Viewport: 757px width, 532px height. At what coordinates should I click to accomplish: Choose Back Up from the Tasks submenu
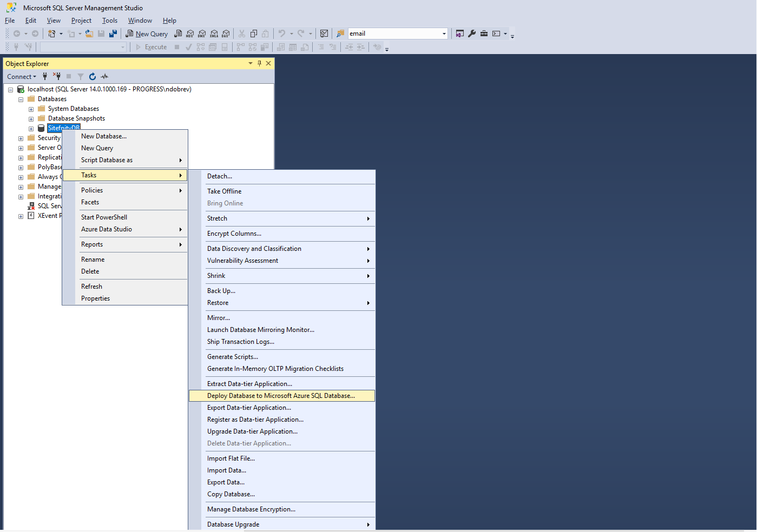[221, 290]
